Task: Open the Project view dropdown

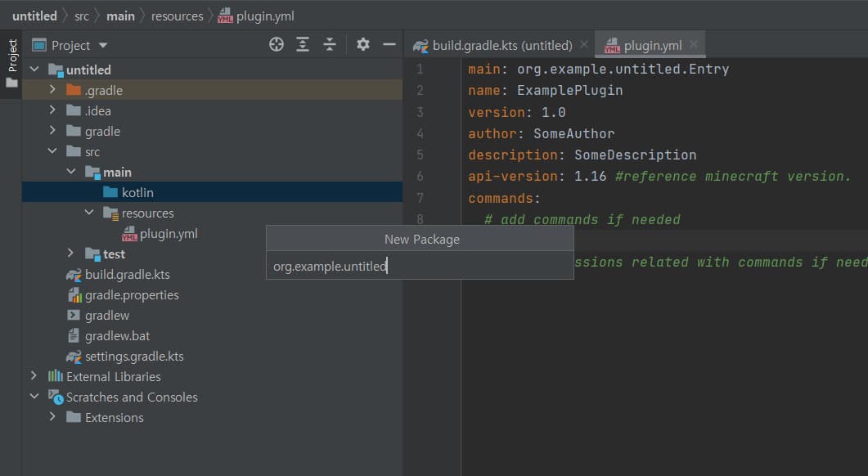Action: tap(102, 46)
